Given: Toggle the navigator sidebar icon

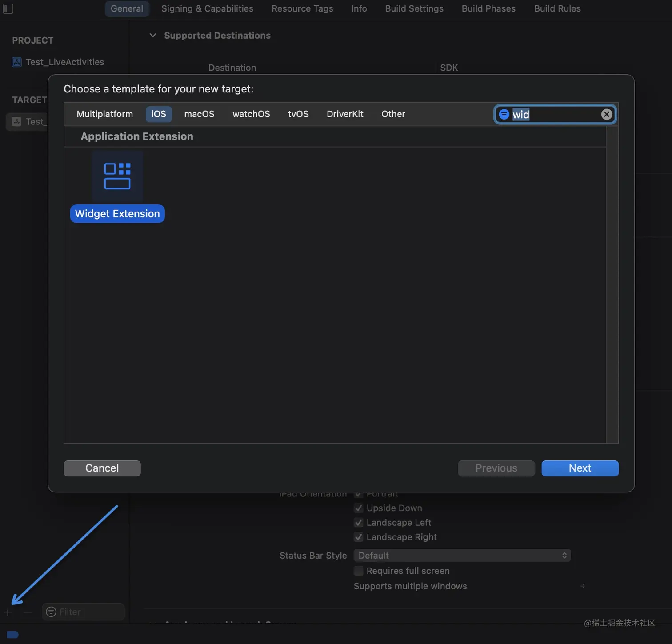Looking at the screenshot, I should tap(8, 8).
